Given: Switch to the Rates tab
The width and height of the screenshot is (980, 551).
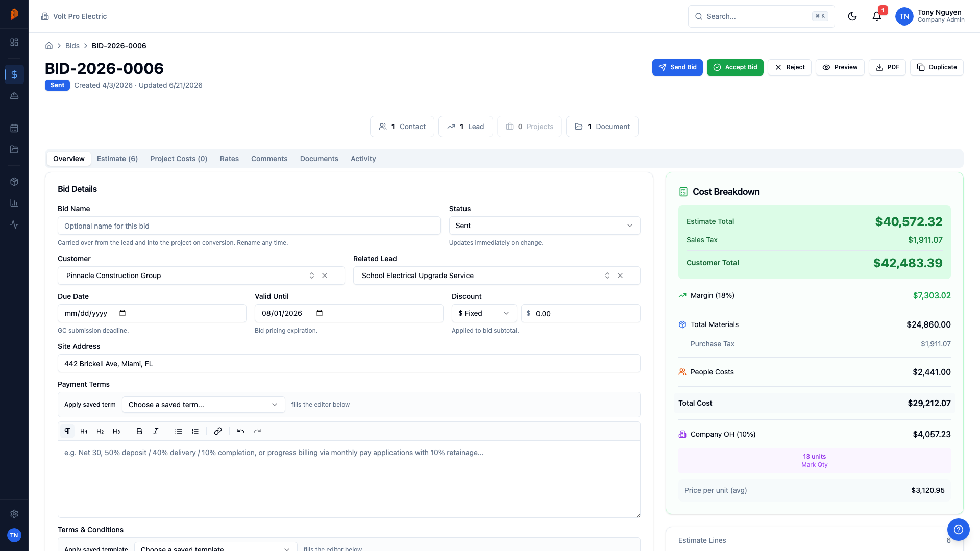Looking at the screenshot, I should (229, 159).
